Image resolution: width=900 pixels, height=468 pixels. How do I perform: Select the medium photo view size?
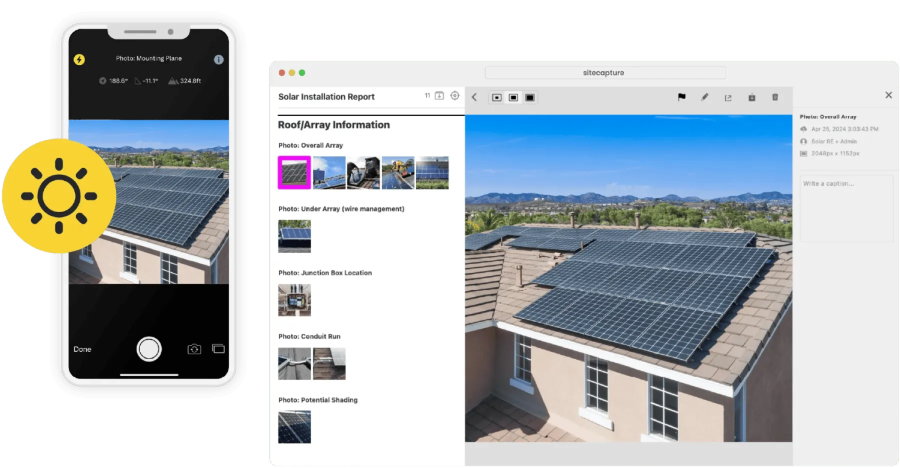pyautogui.click(x=513, y=98)
